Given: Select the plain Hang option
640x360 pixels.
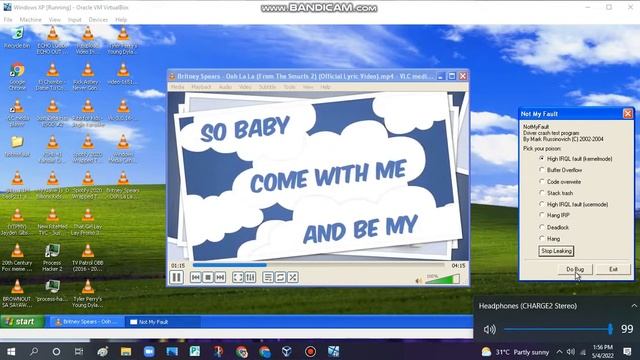Looking at the screenshot, I should [550, 238].
